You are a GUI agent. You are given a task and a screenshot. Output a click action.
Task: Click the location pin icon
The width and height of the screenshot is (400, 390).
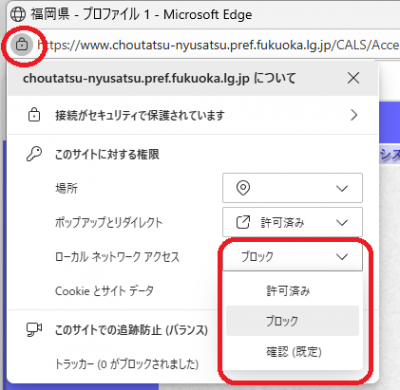click(243, 188)
